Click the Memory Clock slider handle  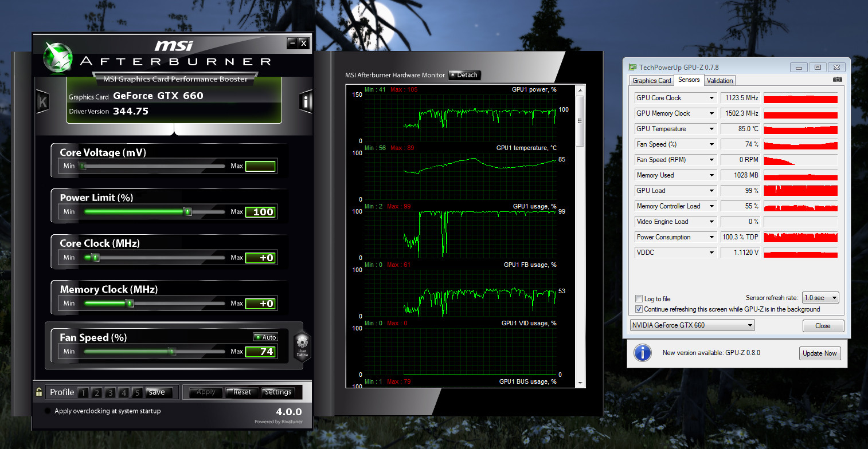point(130,304)
